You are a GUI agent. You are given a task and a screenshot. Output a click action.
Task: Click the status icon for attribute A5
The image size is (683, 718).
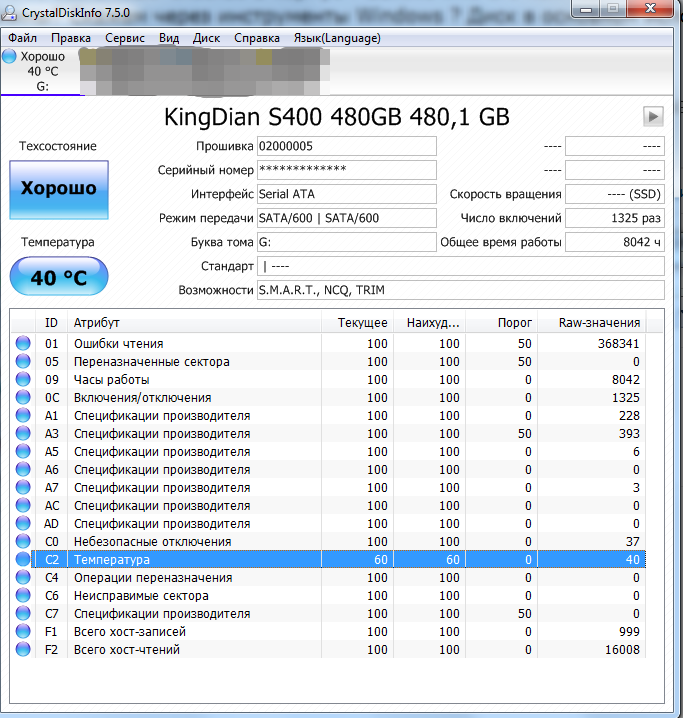pos(23,451)
